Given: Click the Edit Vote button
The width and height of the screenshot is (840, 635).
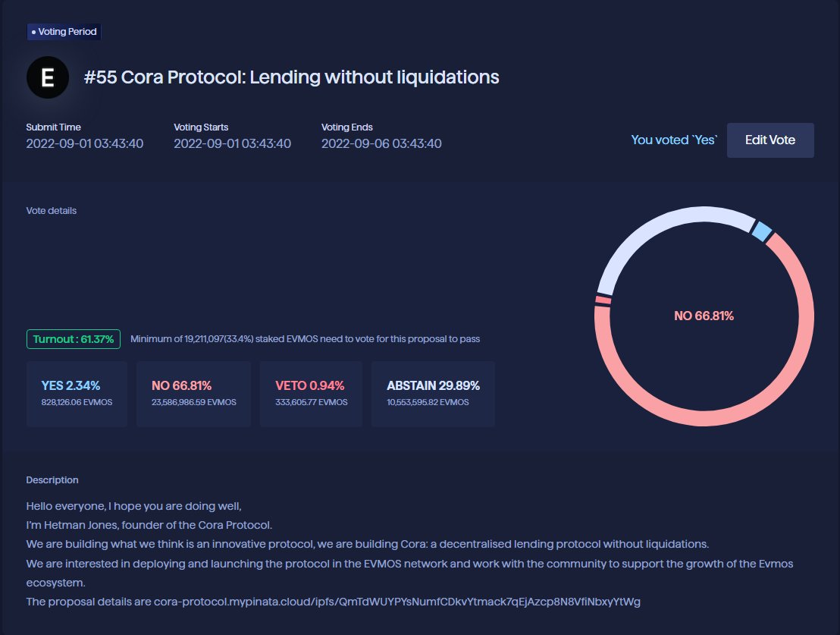Looking at the screenshot, I should (769, 140).
